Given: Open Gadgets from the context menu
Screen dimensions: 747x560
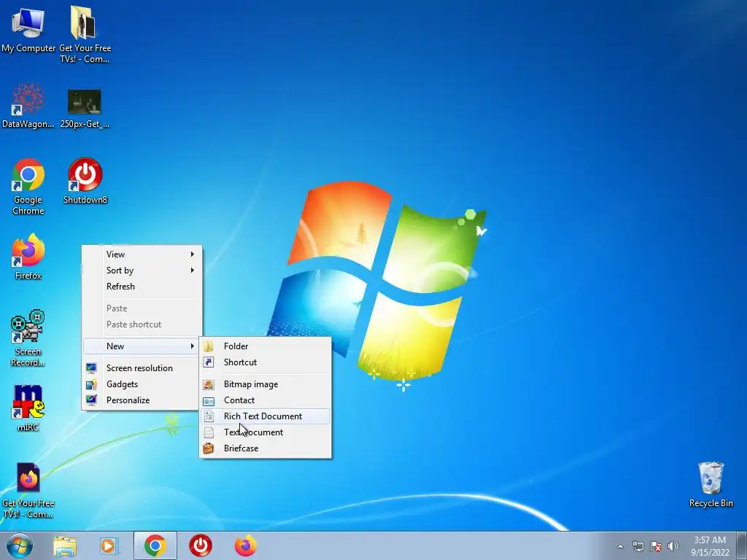Looking at the screenshot, I should (142, 384).
